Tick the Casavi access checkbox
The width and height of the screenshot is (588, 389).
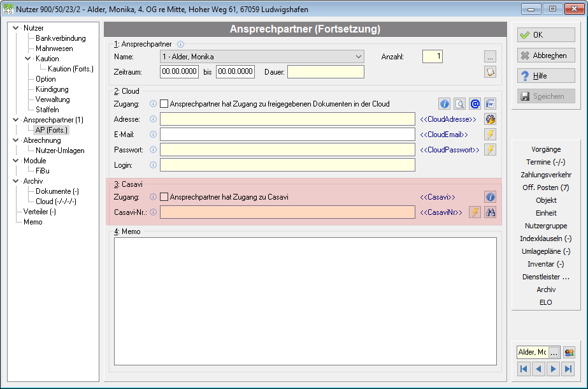(164, 197)
